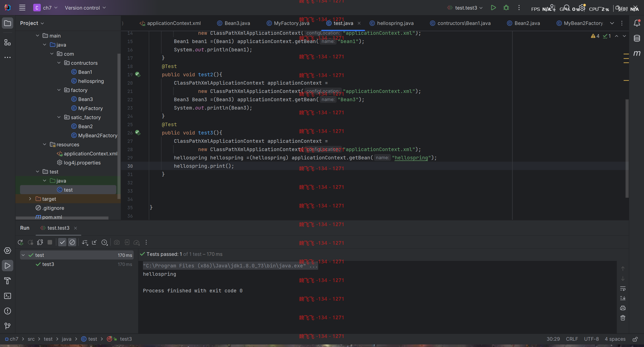
Task: Click breadcrumb src in navigation bar
Action: point(31,339)
